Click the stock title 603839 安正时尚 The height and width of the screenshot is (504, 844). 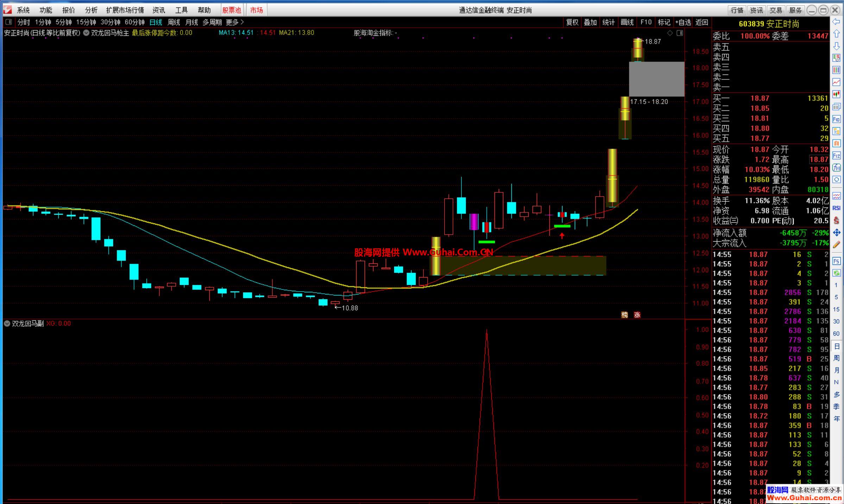tap(769, 24)
